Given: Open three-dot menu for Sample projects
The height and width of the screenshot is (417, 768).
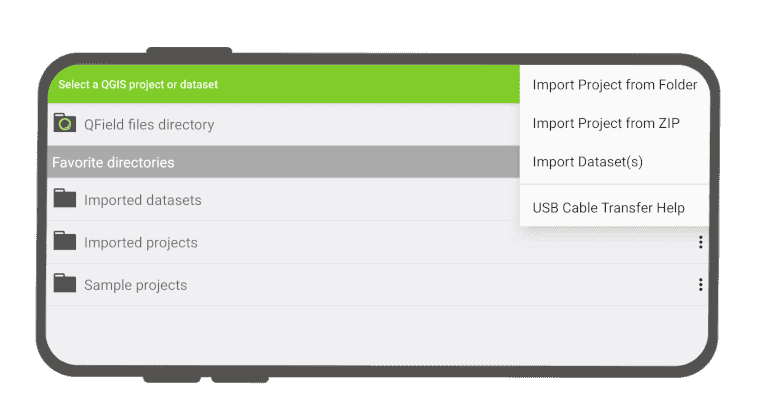Looking at the screenshot, I should (x=700, y=285).
